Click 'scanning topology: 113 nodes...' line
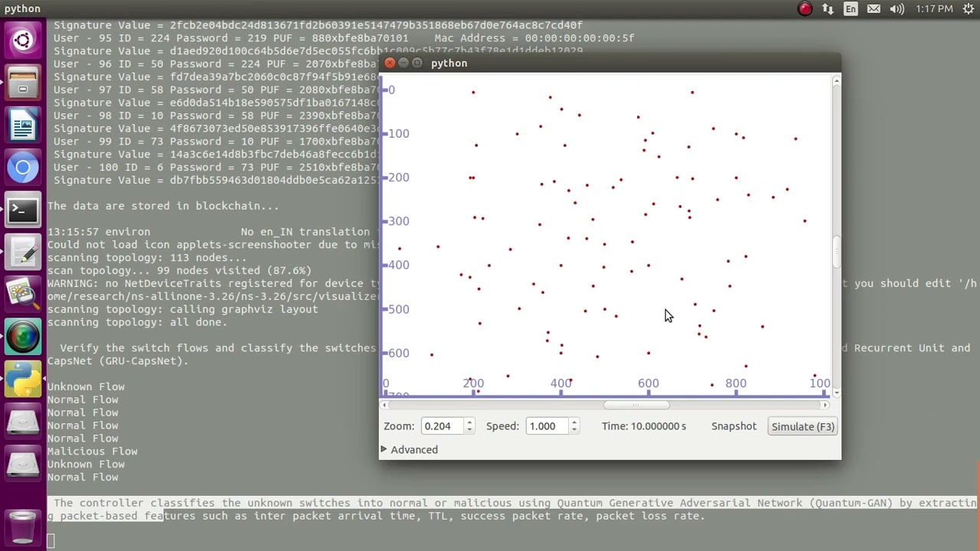980x551 pixels. (x=147, y=258)
